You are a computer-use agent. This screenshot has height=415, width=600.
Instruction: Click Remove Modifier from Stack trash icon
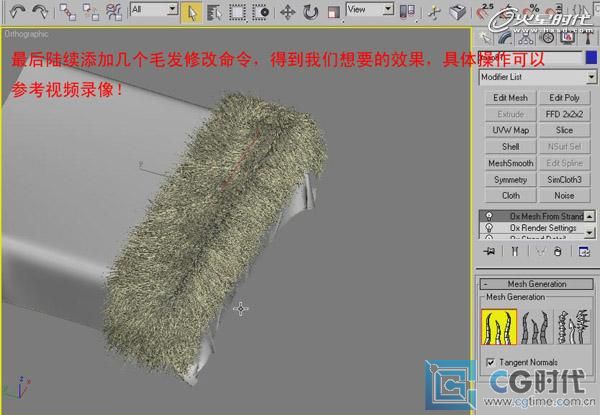tap(558, 251)
